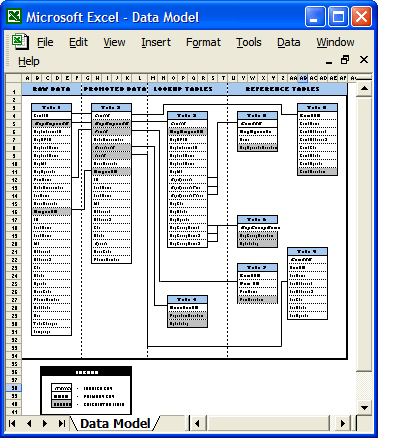
Task: Go to last sheet with tab navigation arrow
Action: click(x=62, y=423)
